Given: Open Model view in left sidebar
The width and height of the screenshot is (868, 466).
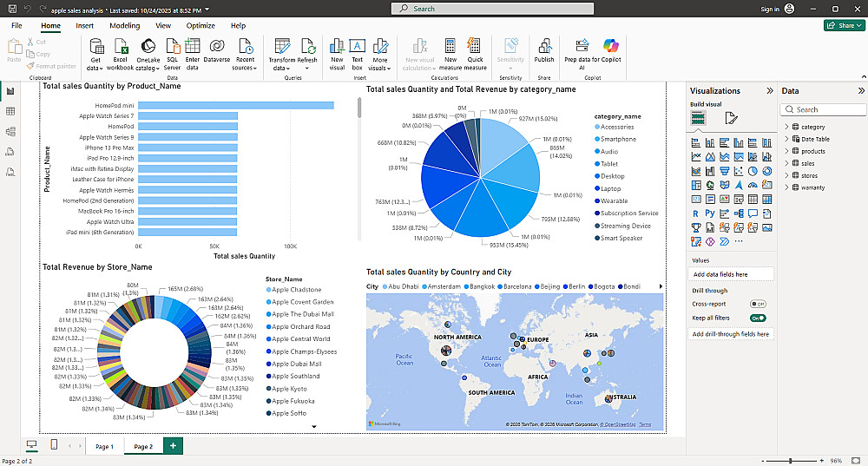Looking at the screenshot, I should (10, 132).
